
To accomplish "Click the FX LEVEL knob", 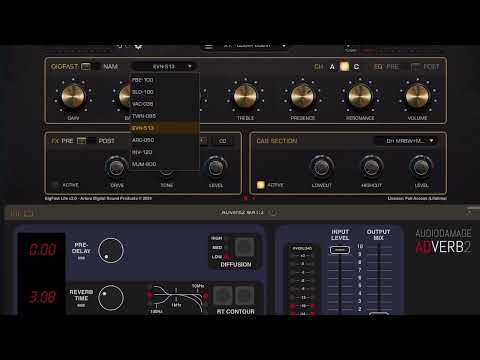I will tap(216, 167).
